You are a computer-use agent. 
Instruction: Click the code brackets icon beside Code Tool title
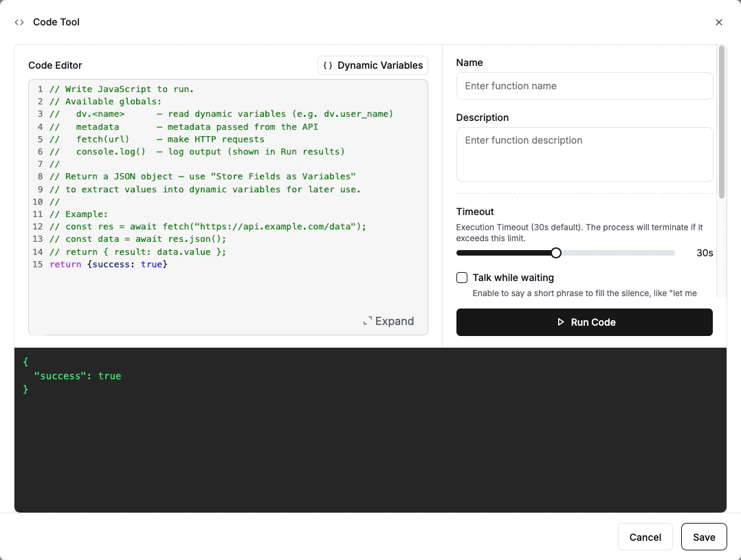pyautogui.click(x=19, y=22)
